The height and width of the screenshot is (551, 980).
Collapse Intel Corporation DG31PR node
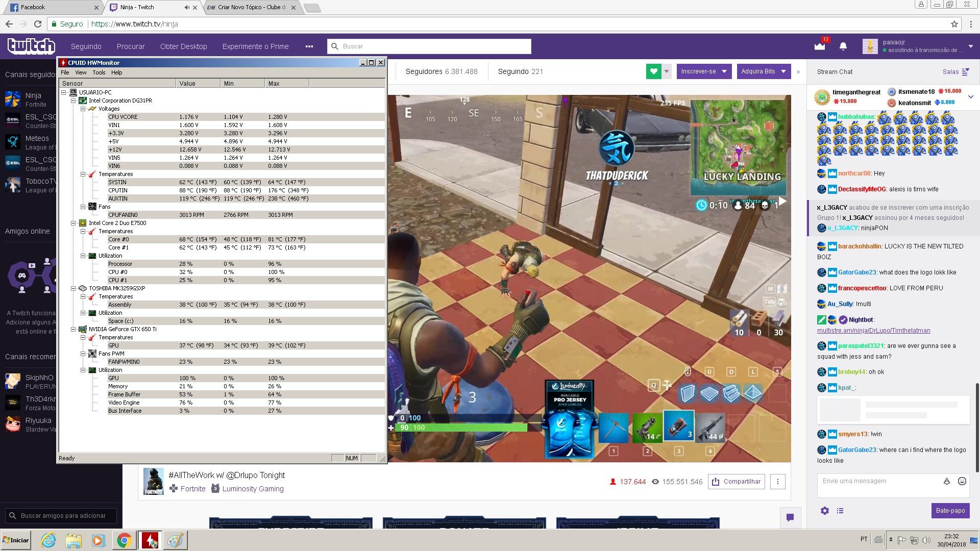(x=73, y=101)
